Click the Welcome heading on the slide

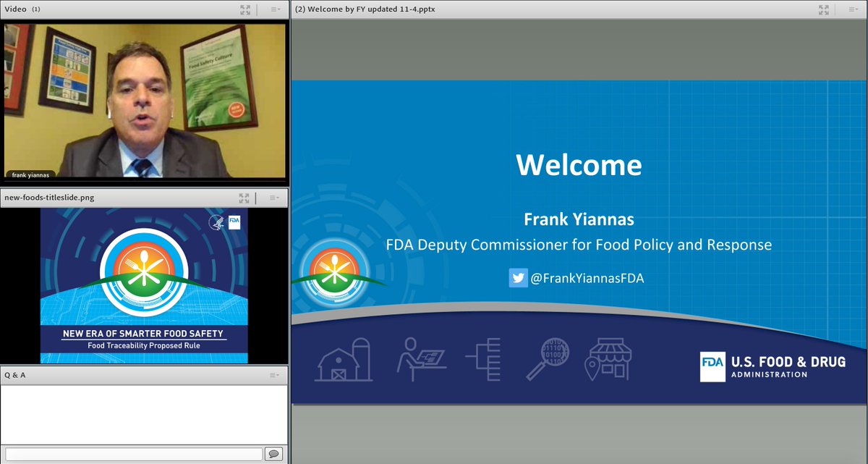579,165
